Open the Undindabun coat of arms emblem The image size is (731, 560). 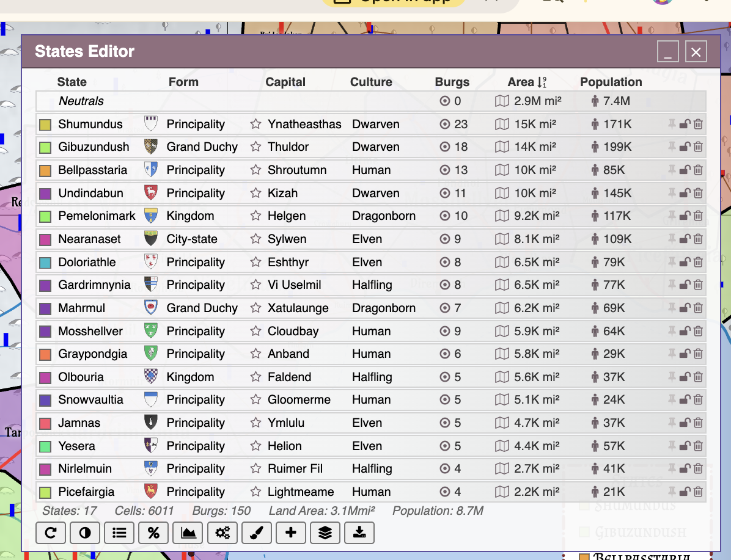click(150, 193)
